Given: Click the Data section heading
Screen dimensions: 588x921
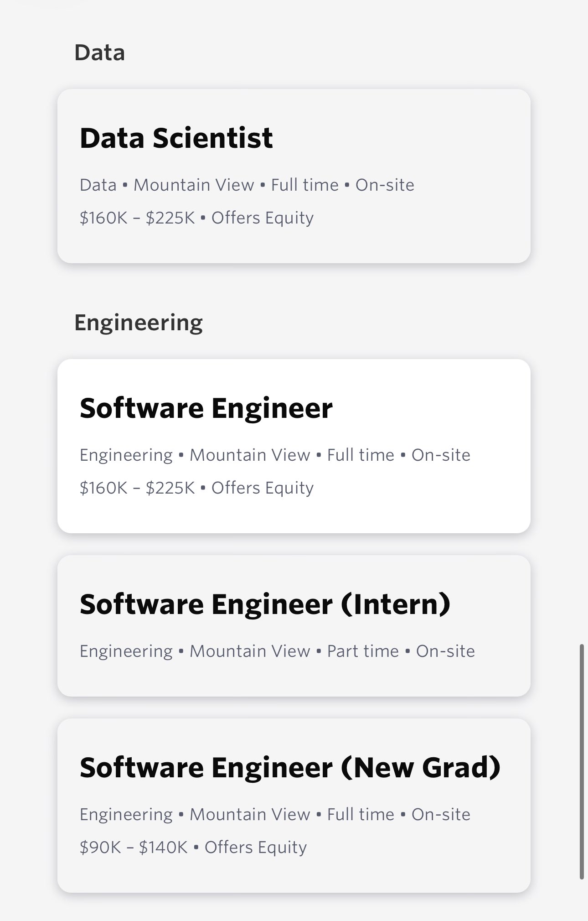Looking at the screenshot, I should pyautogui.click(x=99, y=52).
